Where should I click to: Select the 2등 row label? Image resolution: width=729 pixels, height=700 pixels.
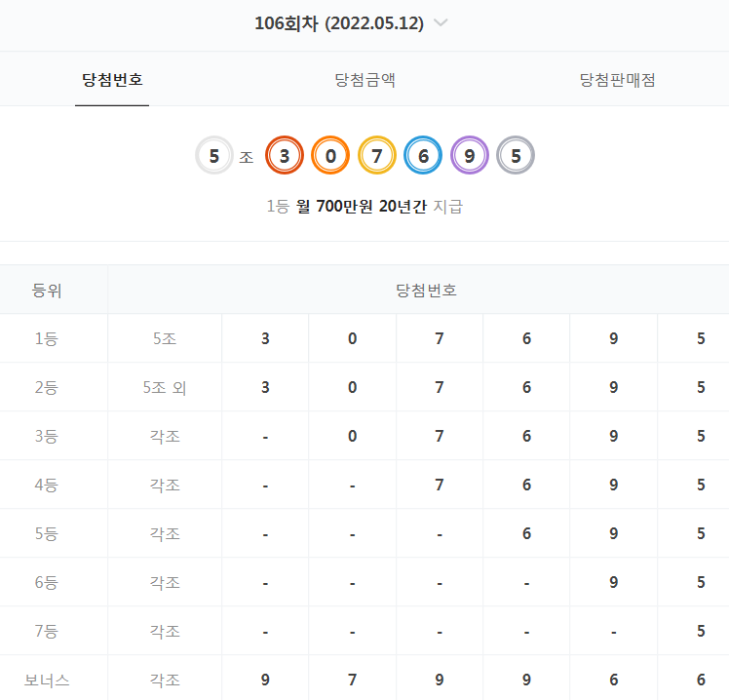click(47, 387)
